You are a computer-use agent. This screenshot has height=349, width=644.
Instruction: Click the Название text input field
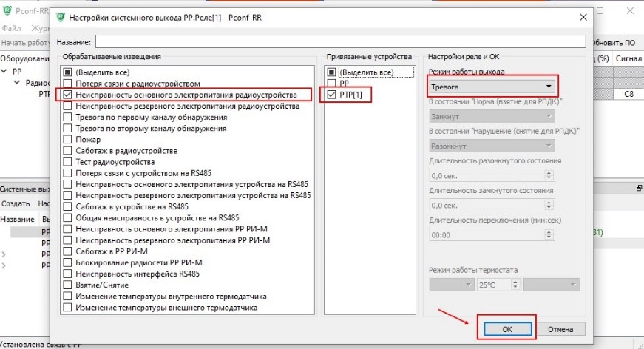[x=340, y=42]
